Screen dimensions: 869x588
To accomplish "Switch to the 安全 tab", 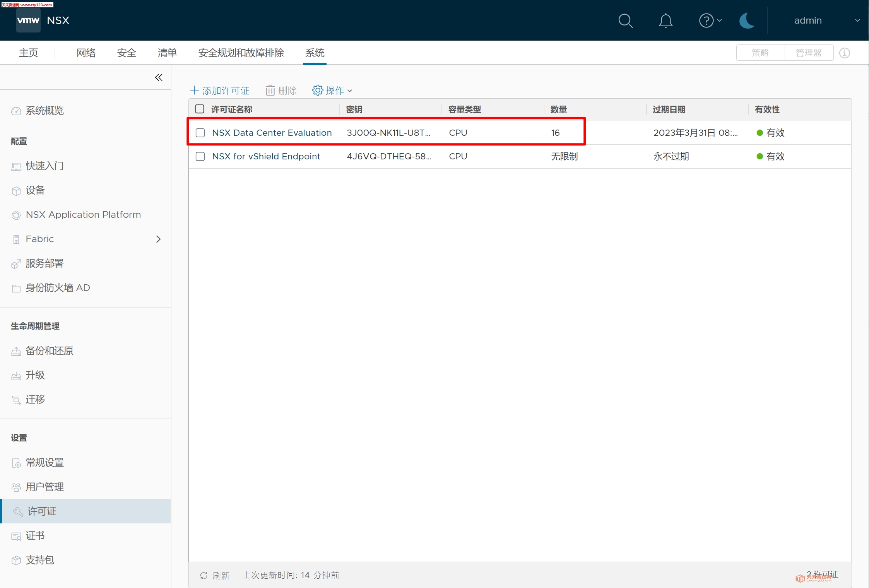I will click(127, 53).
